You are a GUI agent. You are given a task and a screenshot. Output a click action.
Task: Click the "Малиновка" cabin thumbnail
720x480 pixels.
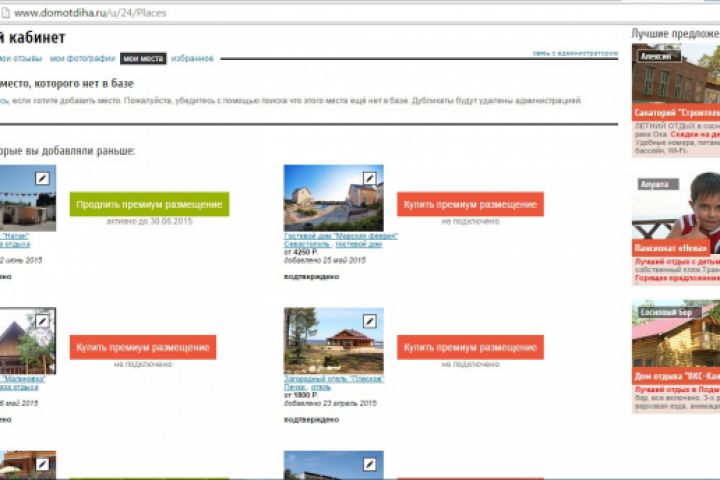pos(28,341)
